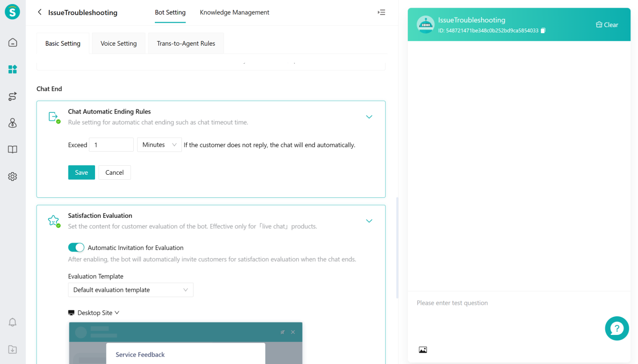This screenshot has width=638, height=364.
Task: Click the collapse panel icon near Knowledge Management
Action: [381, 12]
